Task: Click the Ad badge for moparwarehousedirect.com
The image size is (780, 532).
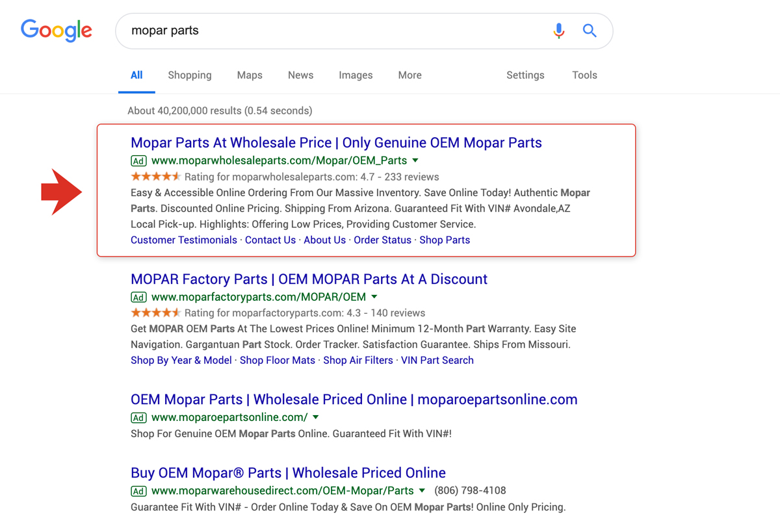Action: tap(138, 491)
